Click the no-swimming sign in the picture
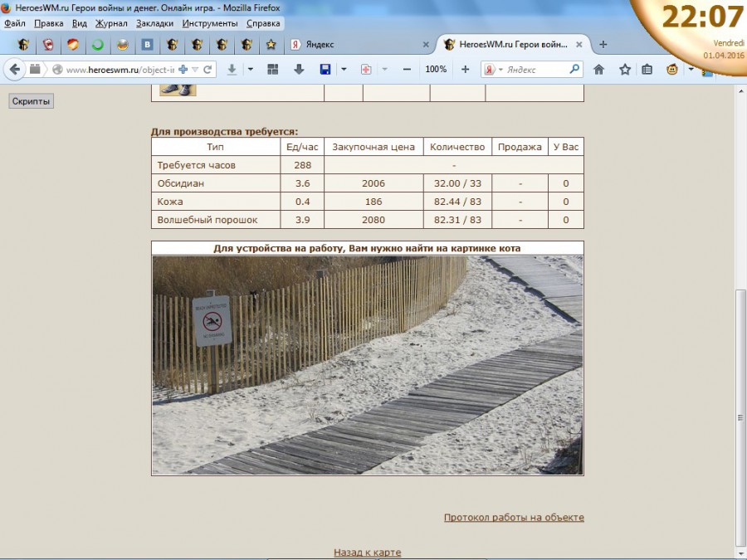 (212, 320)
